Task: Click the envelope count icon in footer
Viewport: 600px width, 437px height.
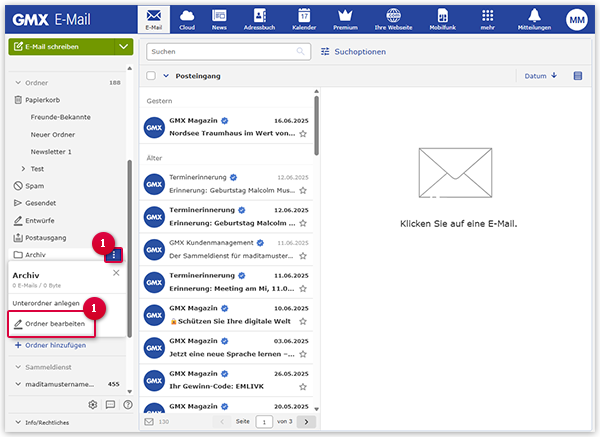Action: point(149,422)
